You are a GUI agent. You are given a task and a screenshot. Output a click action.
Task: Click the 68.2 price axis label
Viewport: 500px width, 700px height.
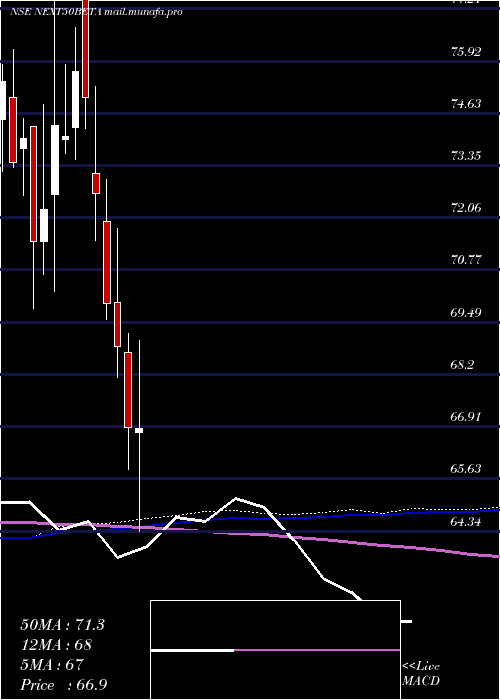(463, 364)
